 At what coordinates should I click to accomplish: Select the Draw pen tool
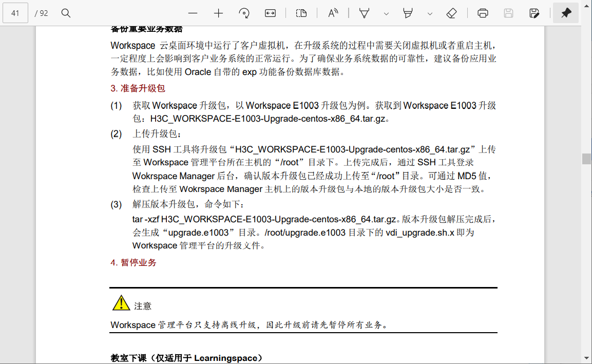[x=365, y=13]
